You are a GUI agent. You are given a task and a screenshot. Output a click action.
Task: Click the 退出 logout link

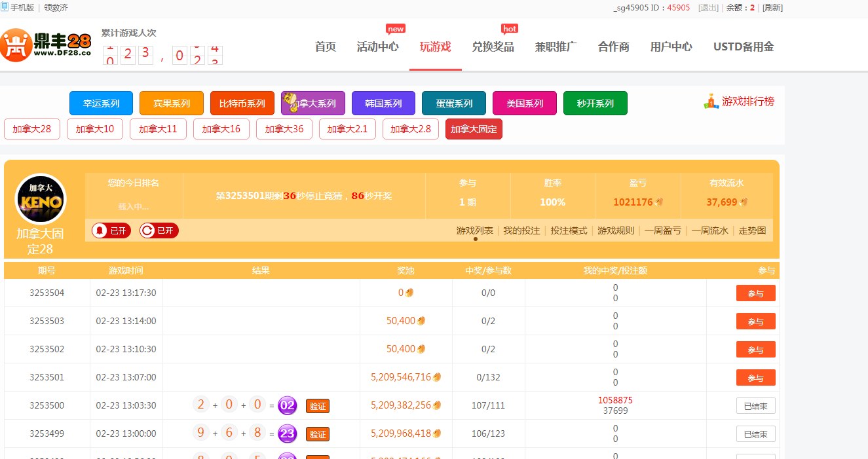[x=708, y=8]
